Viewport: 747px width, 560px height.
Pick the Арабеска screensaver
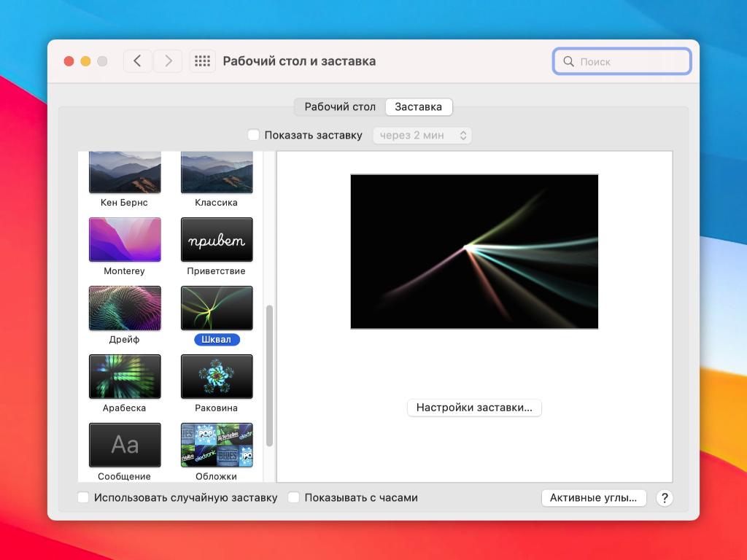click(x=125, y=377)
